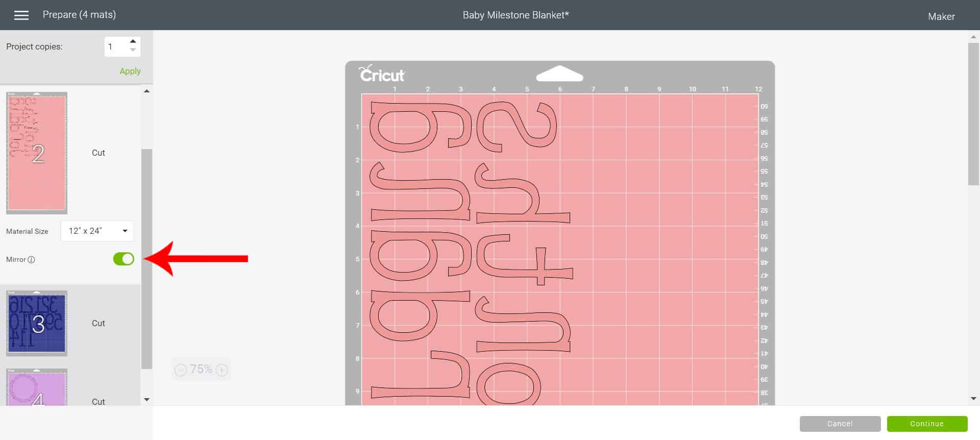980x440 pixels.
Task: Click the Mirror info icon
Action: pyautogui.click(x=31, y=259)
